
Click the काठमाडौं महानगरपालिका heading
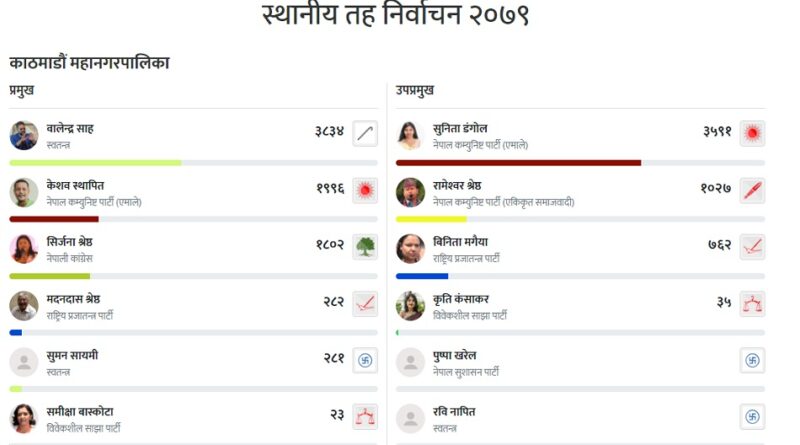[x=89, y=62]
